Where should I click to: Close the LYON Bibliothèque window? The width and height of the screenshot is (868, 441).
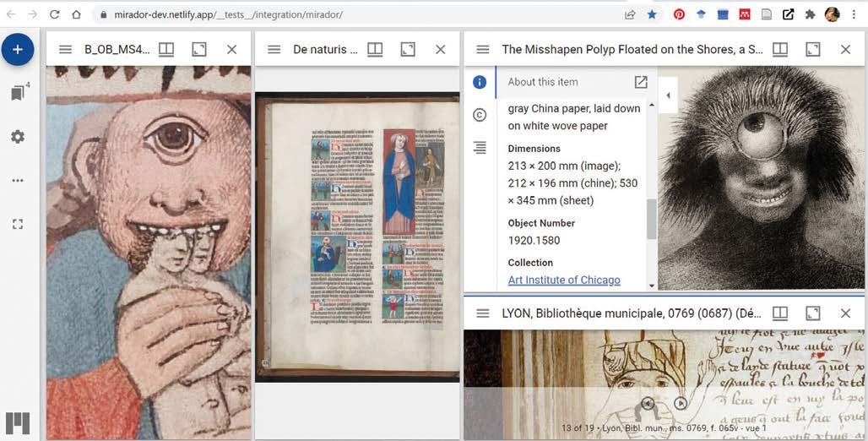[x=845, y=313]
